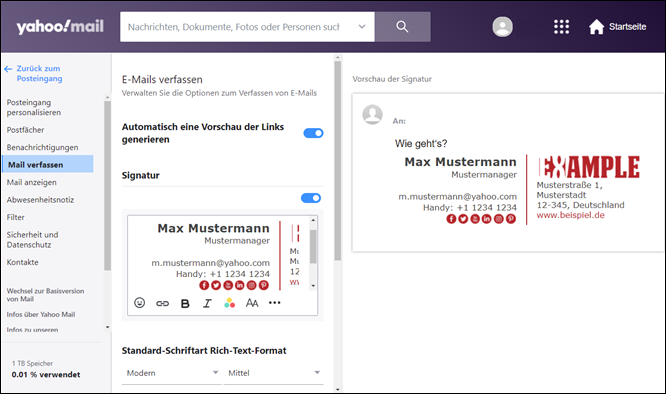Click Instagram icon in signature editor

click(x=251, y=285)
